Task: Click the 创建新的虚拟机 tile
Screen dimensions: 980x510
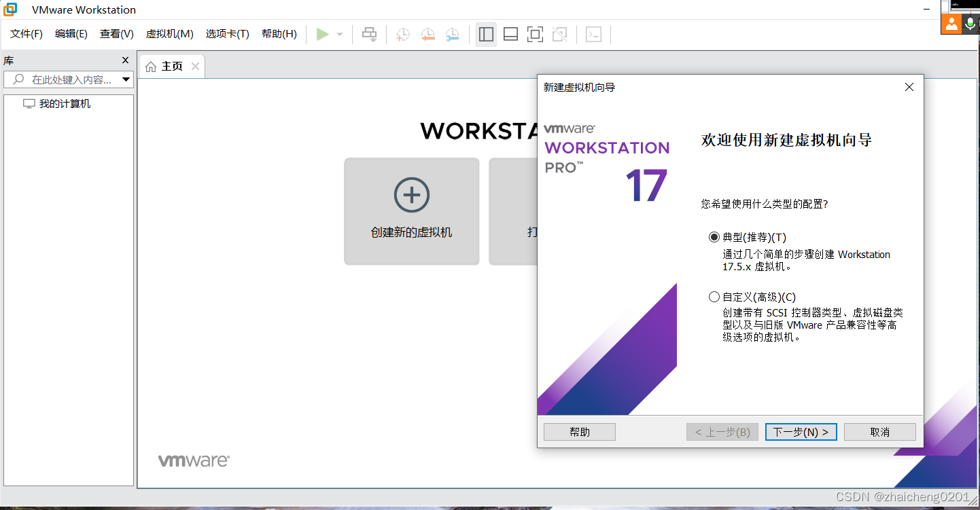Action: pyautogui.click(x=412, y=211)
